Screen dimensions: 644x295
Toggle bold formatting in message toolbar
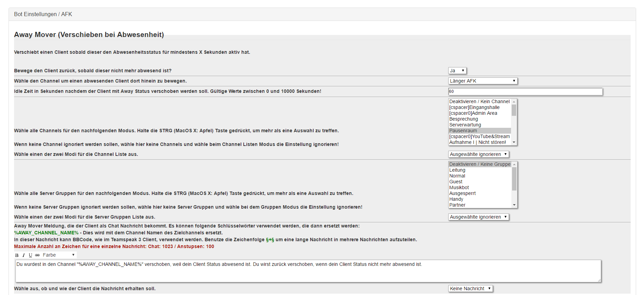click(17, 255)
